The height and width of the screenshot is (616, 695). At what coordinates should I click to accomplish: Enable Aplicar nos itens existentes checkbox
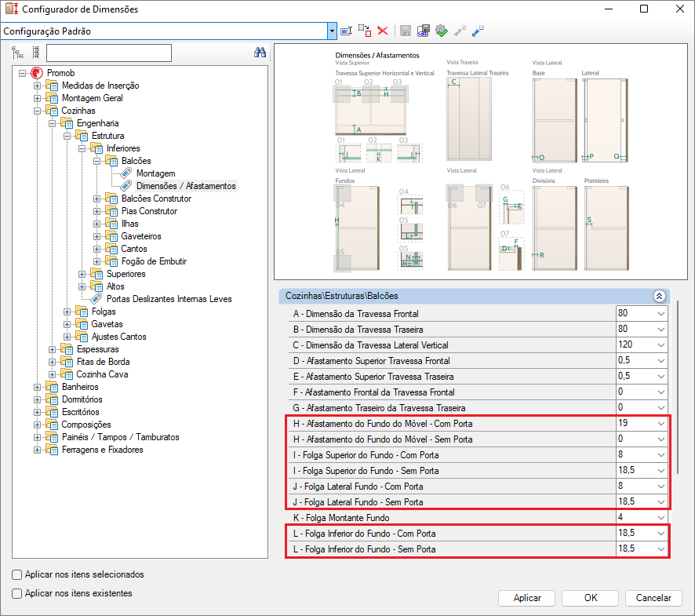(x=16, y=593)
